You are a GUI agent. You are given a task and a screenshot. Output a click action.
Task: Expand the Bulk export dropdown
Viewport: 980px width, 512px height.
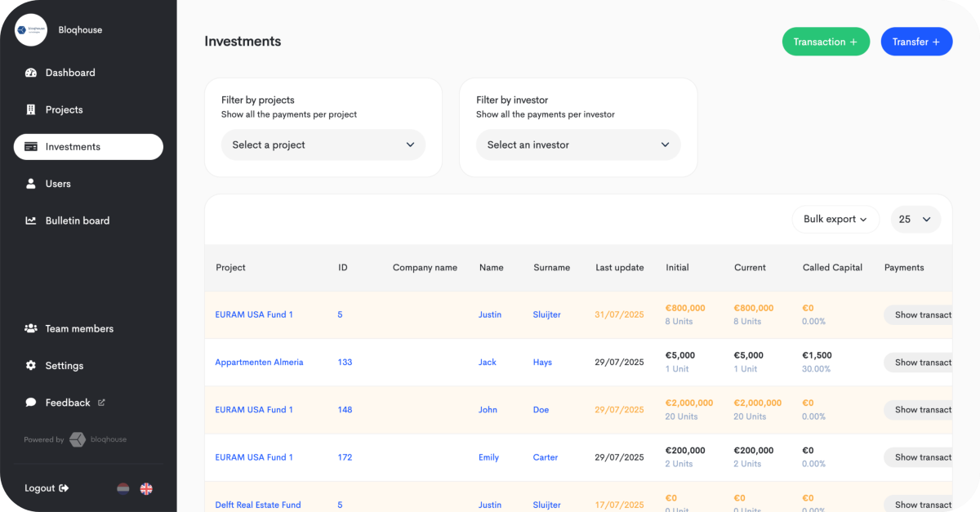[x=835, y=219]
